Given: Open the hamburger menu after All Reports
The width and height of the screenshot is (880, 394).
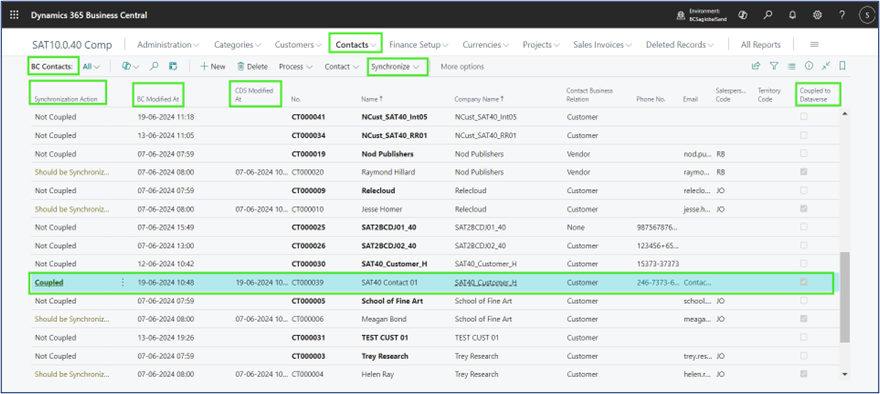Looking at the screenshot, I should 814,44.
